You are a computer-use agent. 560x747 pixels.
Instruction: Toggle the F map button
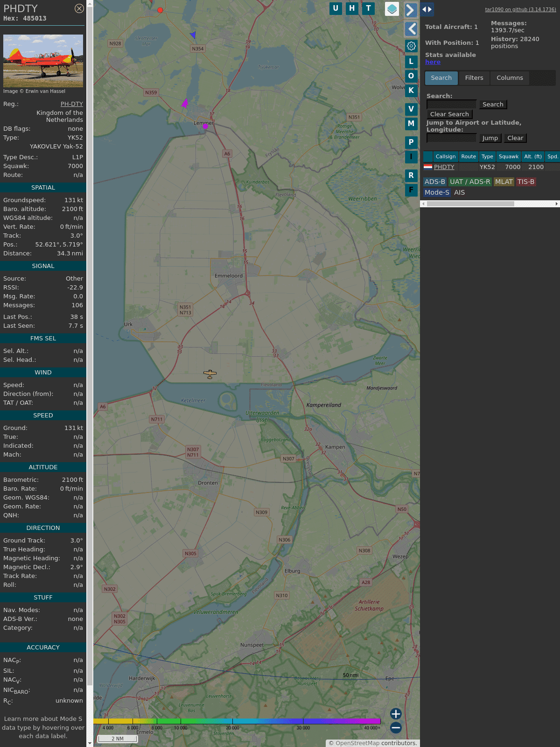[411, 190]
